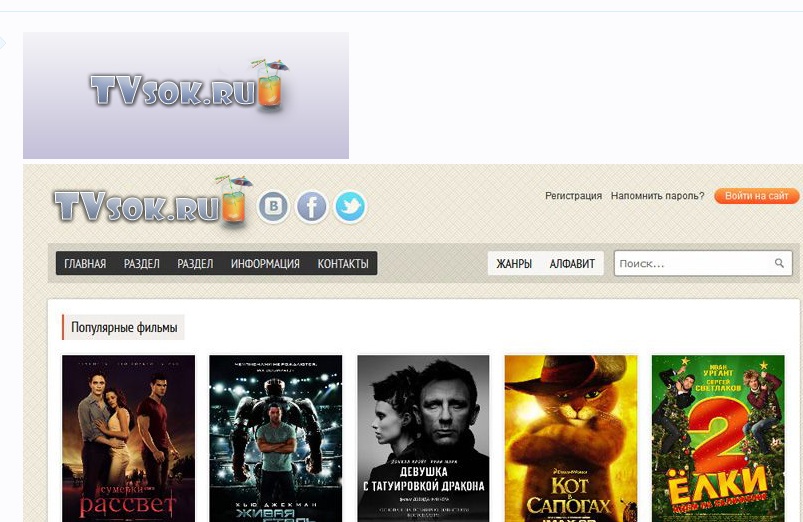
Task: Open the Информация menu item
Action: tap(265, 263)
